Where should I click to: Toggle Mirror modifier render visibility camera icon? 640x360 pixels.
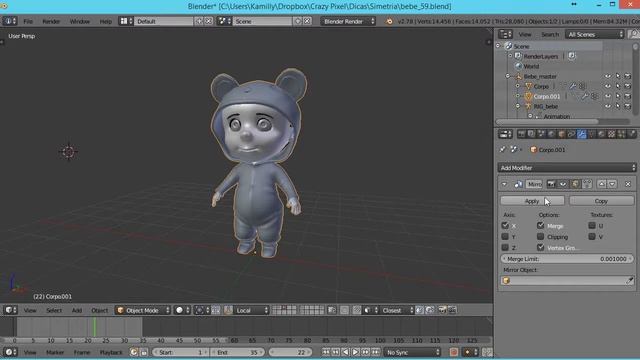pos(551,184)
